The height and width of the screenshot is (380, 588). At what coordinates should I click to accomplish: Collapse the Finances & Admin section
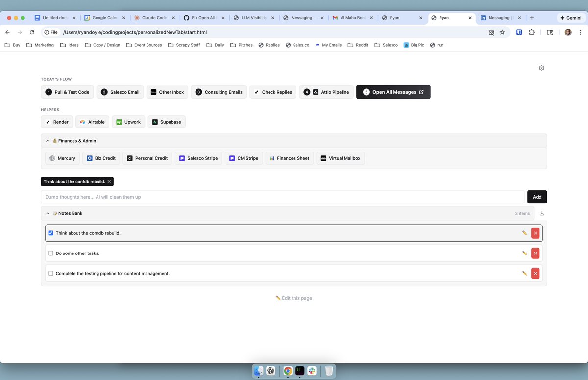[x=48, y=140]
